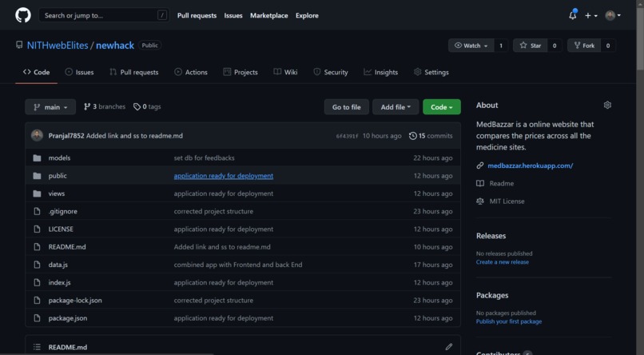Go to Pull requests in top navigation
The image size is (644, 355).
[197, 16]
